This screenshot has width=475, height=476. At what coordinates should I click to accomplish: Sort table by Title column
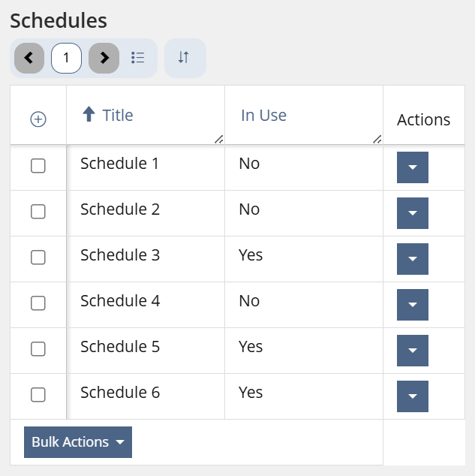tap(118, 115)
